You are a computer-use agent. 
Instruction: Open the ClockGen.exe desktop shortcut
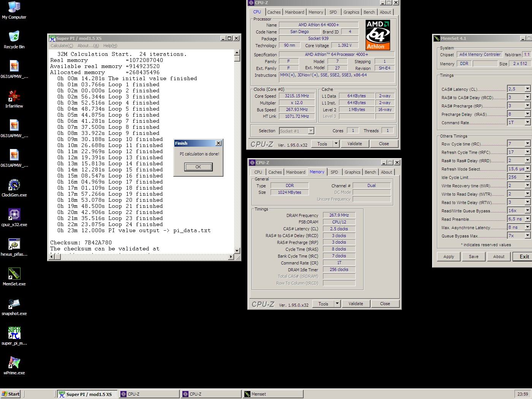14,188
